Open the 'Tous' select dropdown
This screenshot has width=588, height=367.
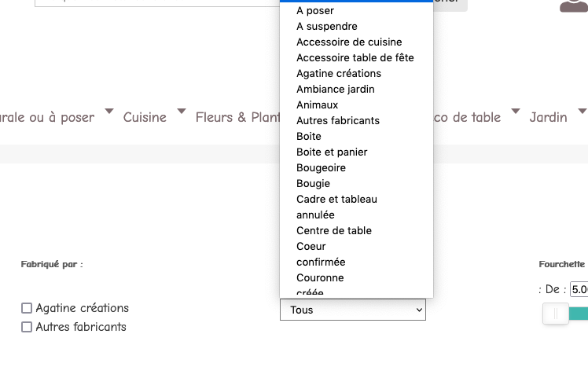(x=352, y=310)
